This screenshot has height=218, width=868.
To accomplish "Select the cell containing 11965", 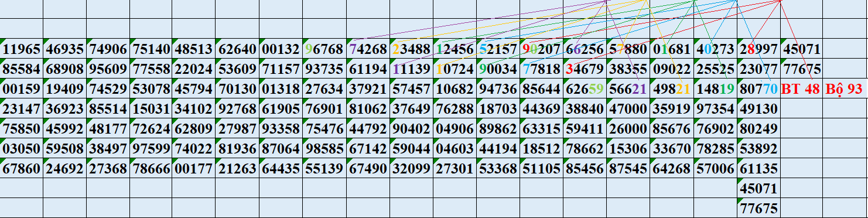I will 22,49.
